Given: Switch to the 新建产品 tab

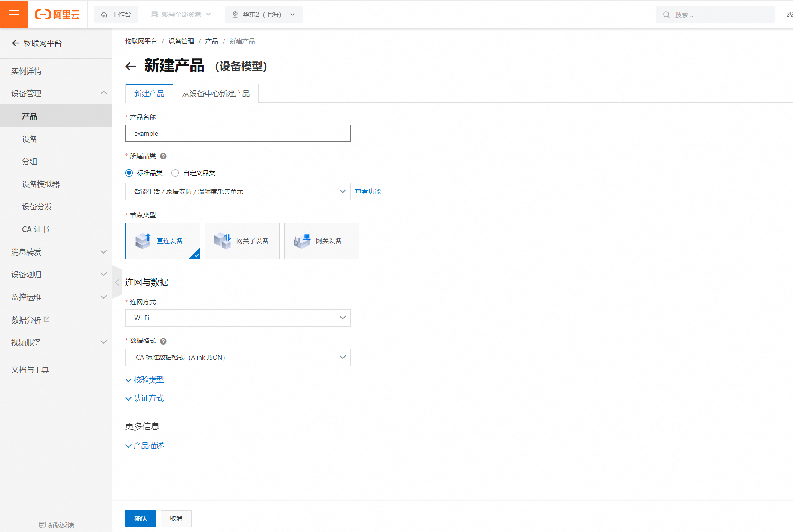Looking at the screenshot, I should [149, 93].
